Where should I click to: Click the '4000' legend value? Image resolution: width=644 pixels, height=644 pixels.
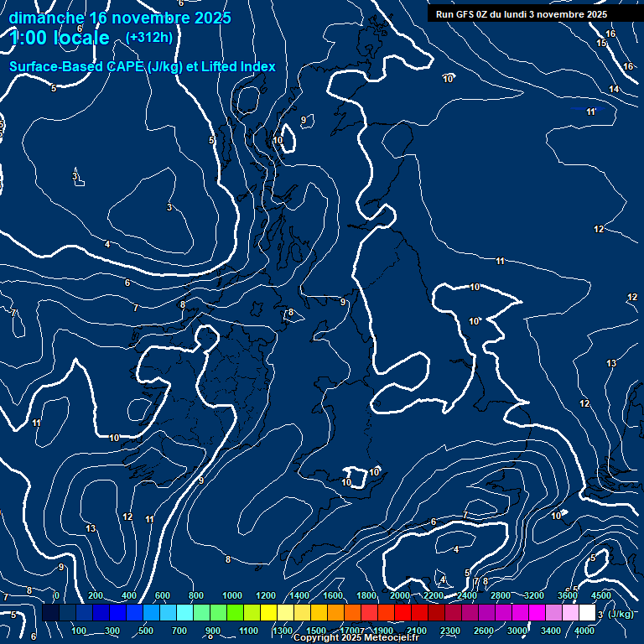tap(584, 631)
